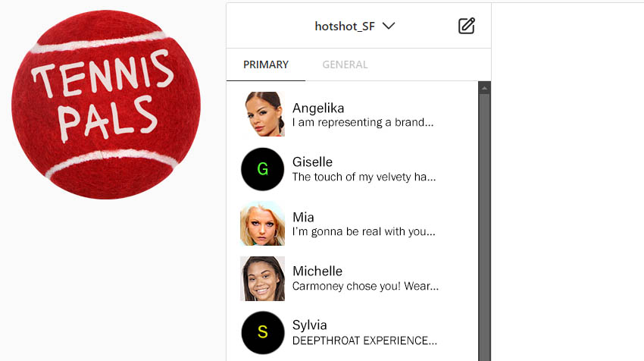Open message preview 'I am representing a brand...'
Screen dimensions: 644x361
click(363, 123)
